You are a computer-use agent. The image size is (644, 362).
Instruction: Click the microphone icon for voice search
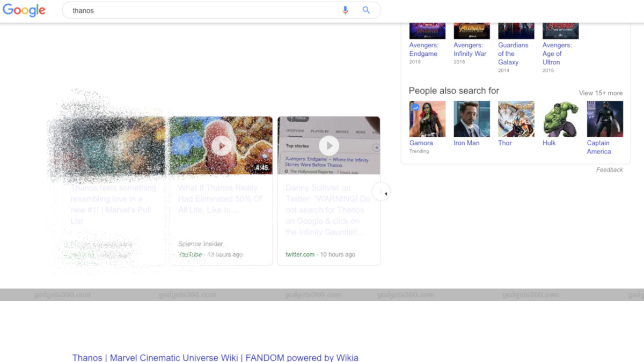click(345, 10)
